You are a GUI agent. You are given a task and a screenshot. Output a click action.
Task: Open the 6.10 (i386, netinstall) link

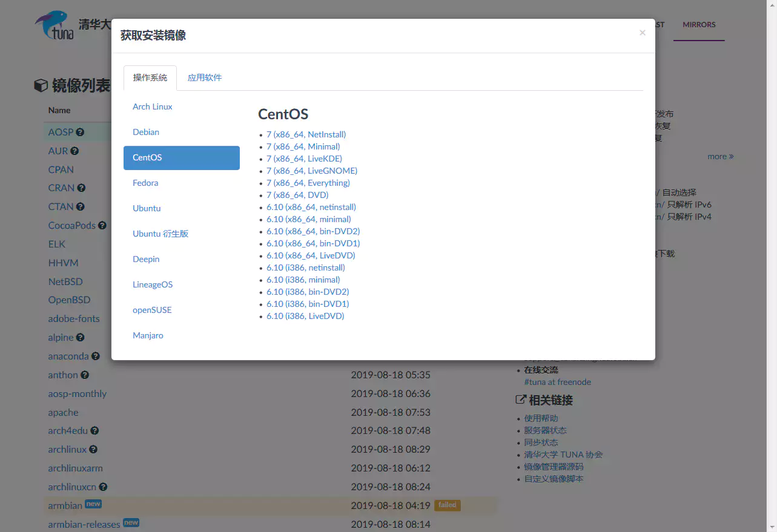(305, 268)
